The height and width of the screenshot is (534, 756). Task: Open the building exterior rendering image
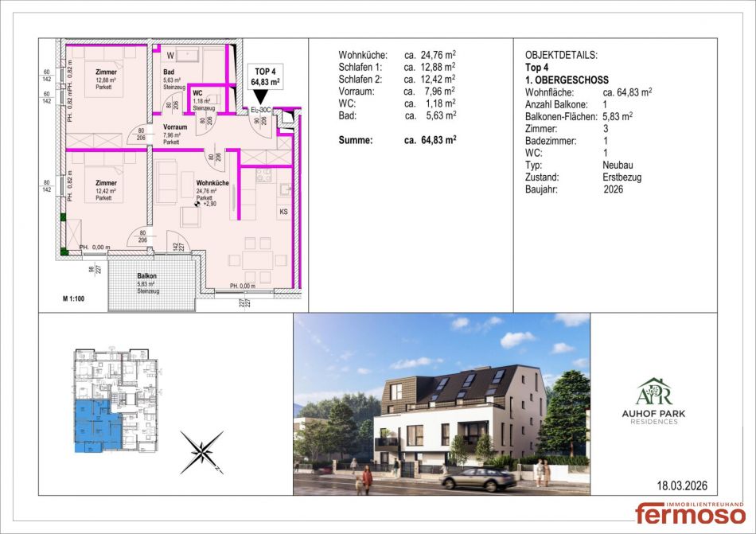(x=441, y=404)
